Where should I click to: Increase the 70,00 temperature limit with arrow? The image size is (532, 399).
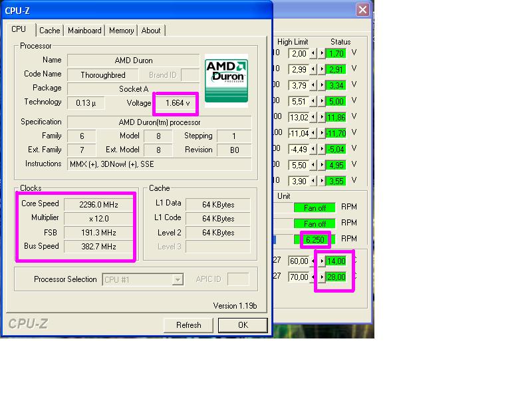[322, 277]
